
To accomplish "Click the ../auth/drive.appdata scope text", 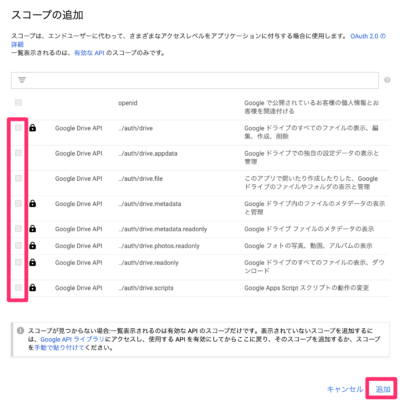I will pyautogui.click(x=148, y=154).
